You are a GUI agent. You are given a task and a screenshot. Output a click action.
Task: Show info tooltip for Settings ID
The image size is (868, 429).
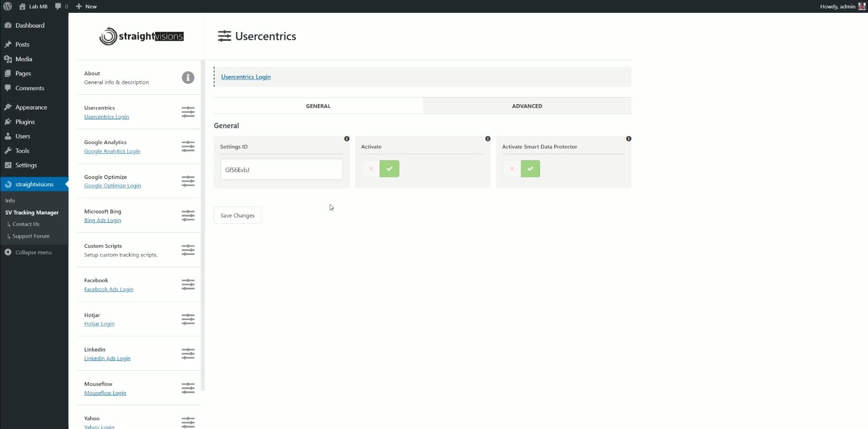(347, 139)
